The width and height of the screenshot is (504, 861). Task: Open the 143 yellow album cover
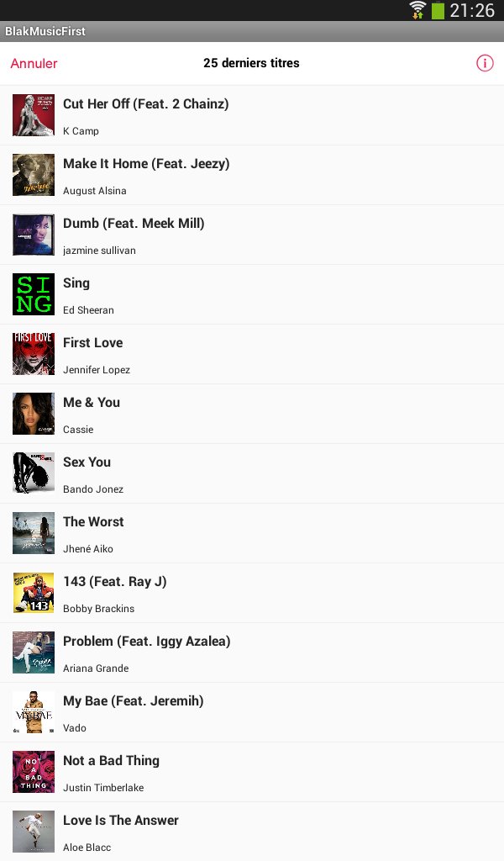[34, 593]
